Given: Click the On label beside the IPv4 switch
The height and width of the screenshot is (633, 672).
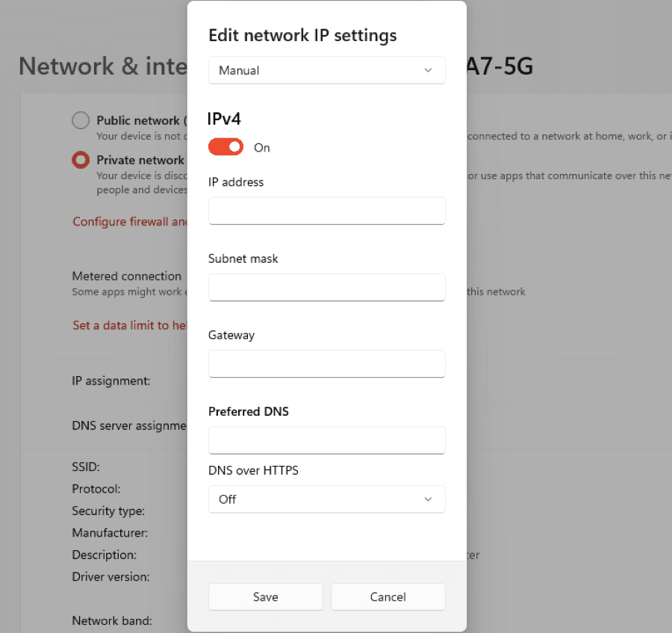Looking at the screenshot, I should 262,148.
